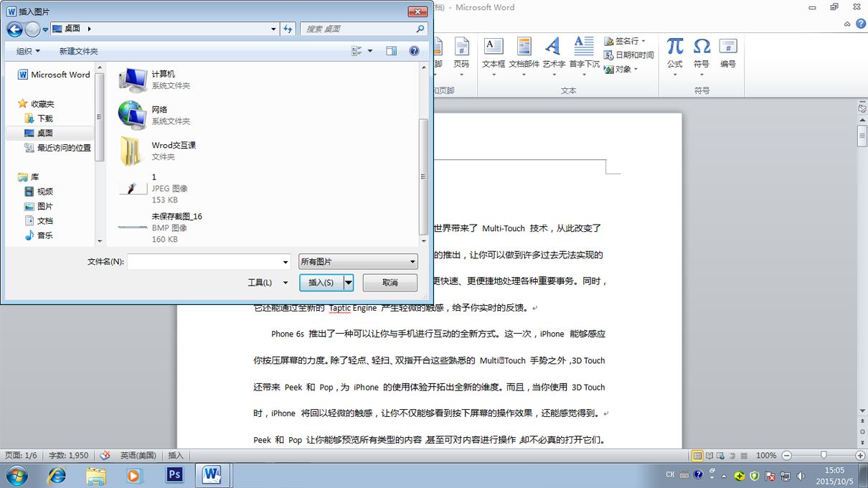The width and height of the screenshot is (868, 488).
Task: Open Photoshop from the taskbar
Action: pos(174,475)
